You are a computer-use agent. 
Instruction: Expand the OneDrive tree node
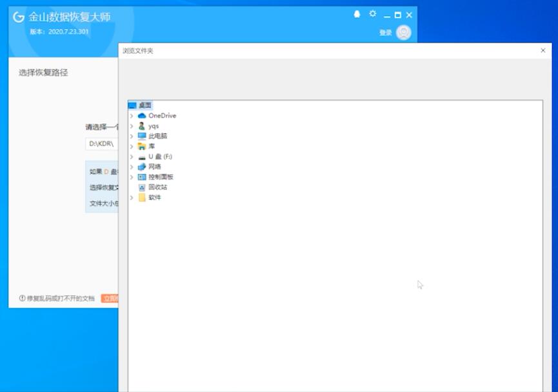tap(132, 115)
